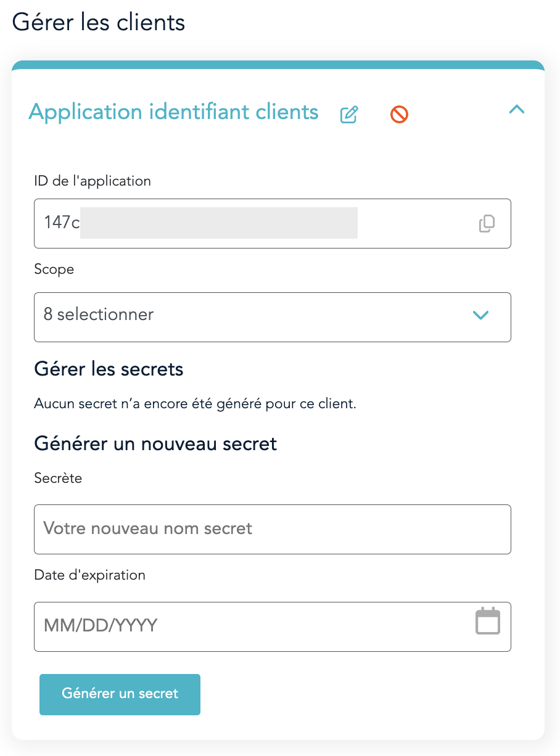This screenshot has width=560, height=756.
Task: Click the Application identifiant clients title
Action: pyautogui.click(x=174, y=112)
